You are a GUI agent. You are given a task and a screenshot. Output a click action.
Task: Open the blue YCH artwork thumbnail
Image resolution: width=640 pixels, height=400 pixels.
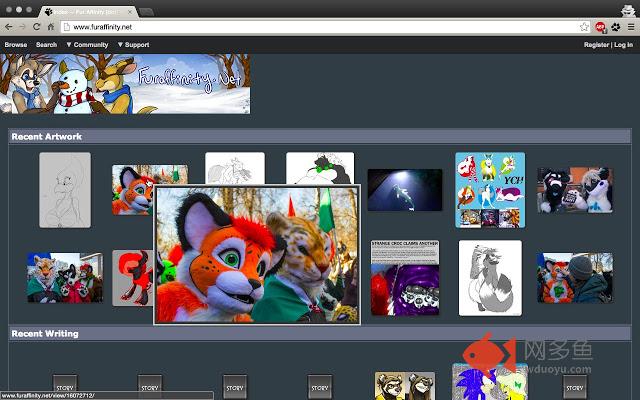pos(490,190)
